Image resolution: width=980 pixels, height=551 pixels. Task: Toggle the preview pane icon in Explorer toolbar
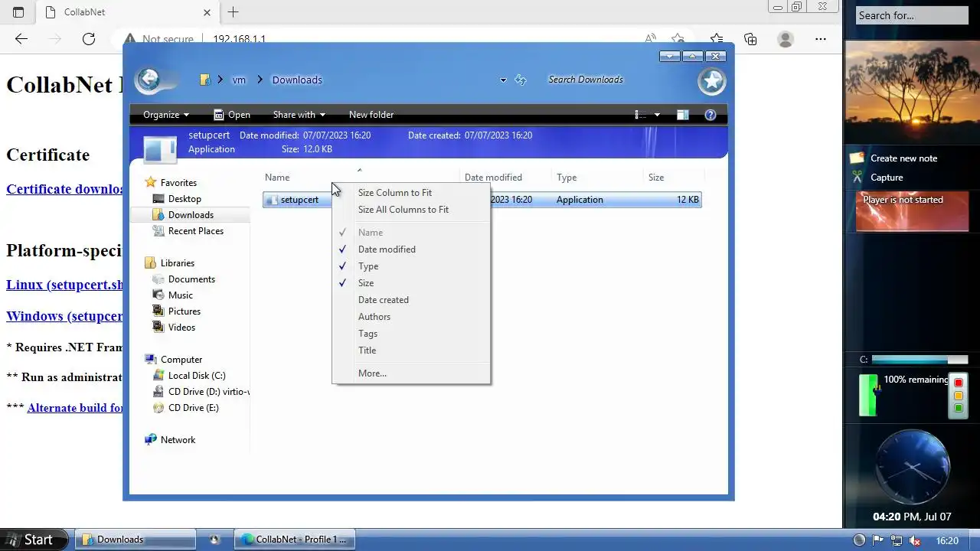pos(682,115)
